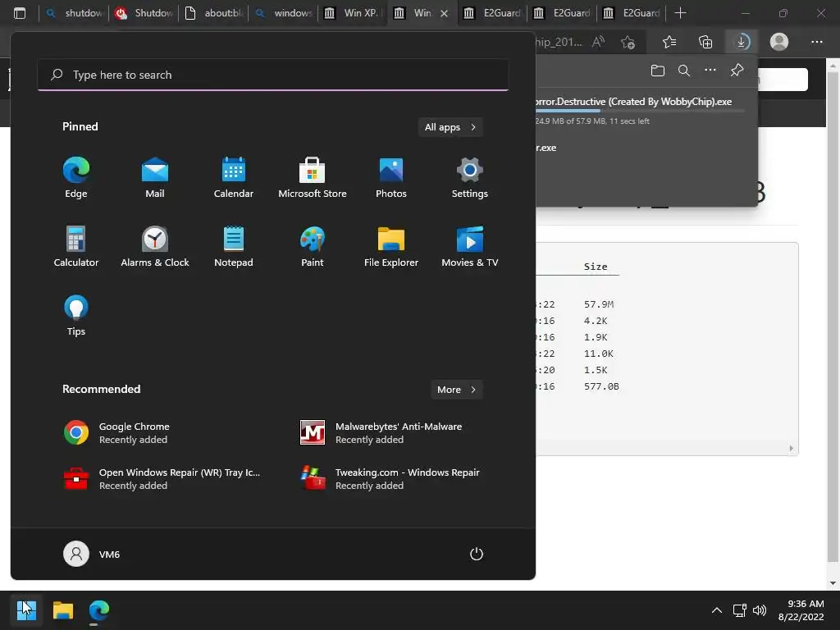The width and height of the screenshot is (840, 630).
Task: Launch Movies & TV
Action: [x=470, y=246]
